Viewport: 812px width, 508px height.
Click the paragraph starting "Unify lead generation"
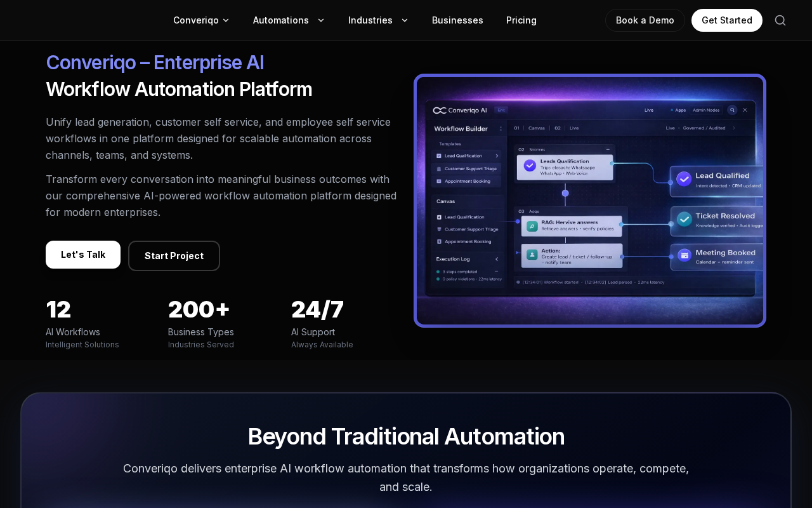click(x=218, y=138)
